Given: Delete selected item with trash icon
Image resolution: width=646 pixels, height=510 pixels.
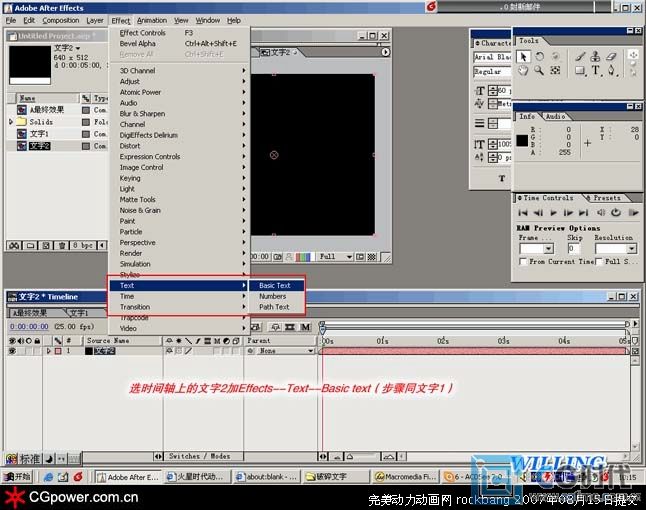Looking at the screenshot, I should 61,246.
